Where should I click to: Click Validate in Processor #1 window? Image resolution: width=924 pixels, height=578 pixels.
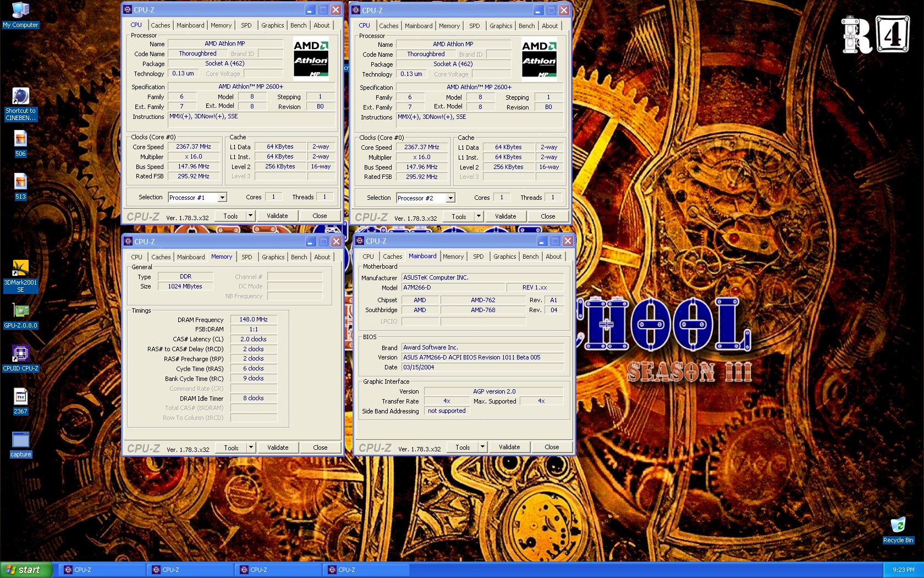(x=277, y=216)
